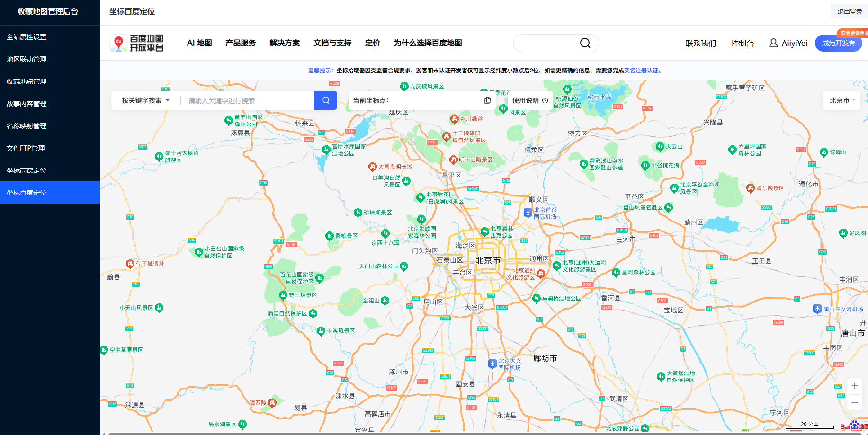Open the 解决方案 nav menu
Viewport: 868px width, 435px height.
pos(285,43)
